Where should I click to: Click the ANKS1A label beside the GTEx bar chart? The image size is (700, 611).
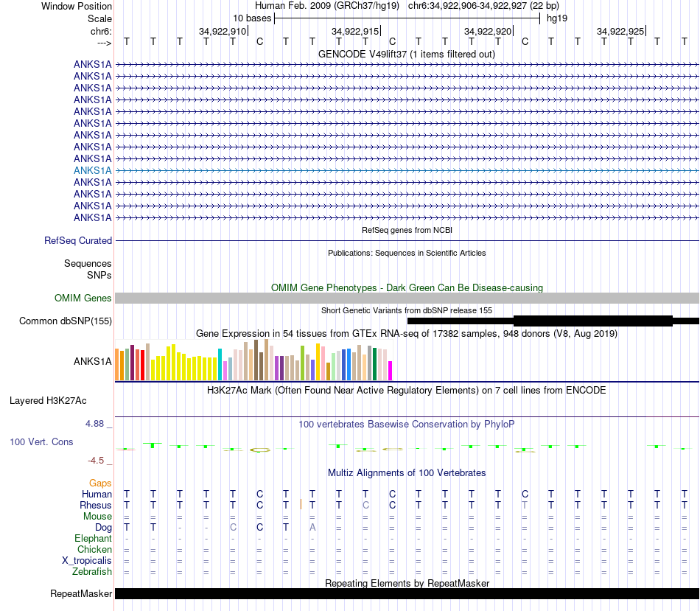pyautogui.click(x=92, y=361)
